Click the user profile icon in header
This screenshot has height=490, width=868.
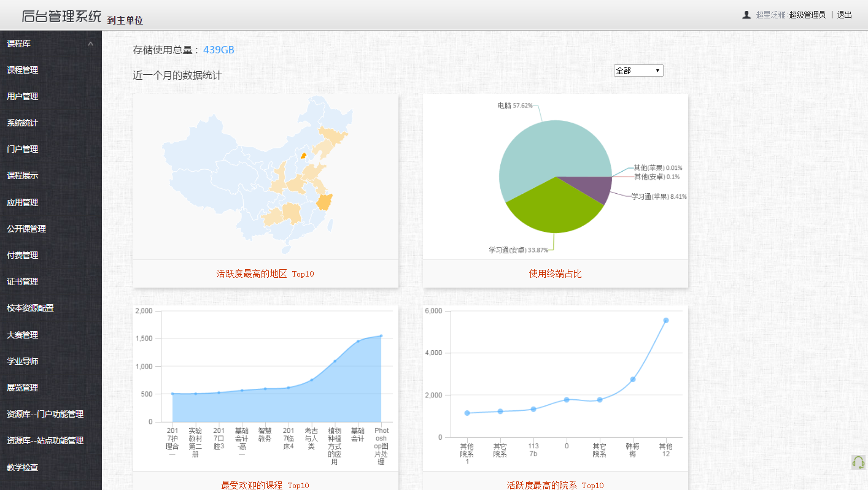(746, 15)
